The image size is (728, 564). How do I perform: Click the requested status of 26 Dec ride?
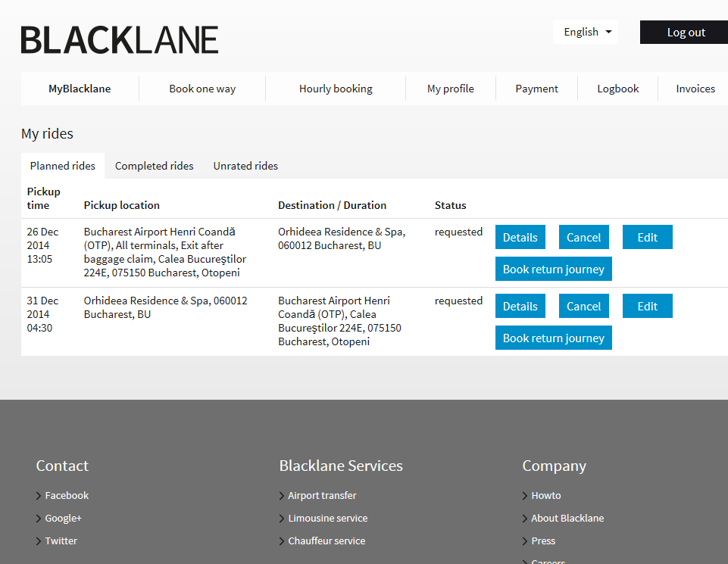[x=458, y=232]
